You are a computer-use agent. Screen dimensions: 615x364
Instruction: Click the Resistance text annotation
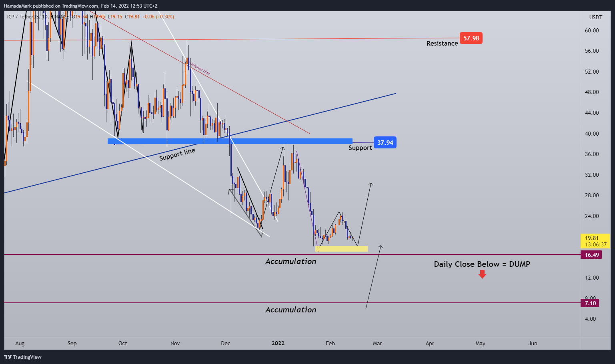tap(442, 43)
